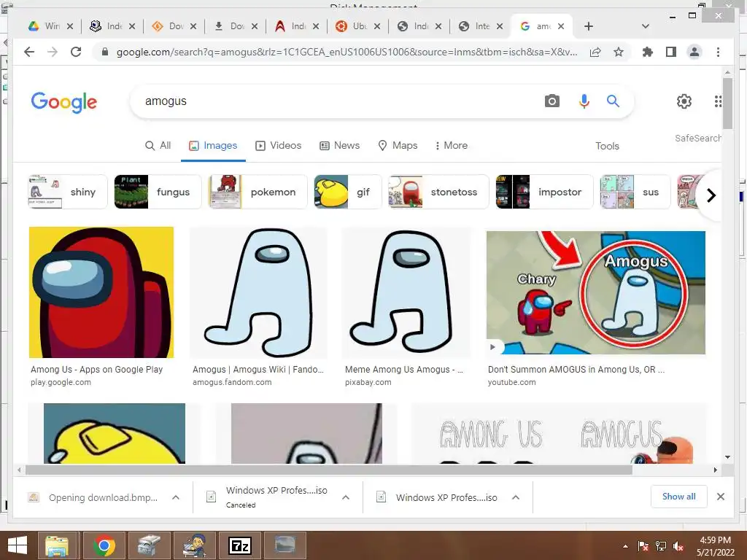Open Windows Start menu
Viewport: 747px width, 560px height.
[18, 545]
